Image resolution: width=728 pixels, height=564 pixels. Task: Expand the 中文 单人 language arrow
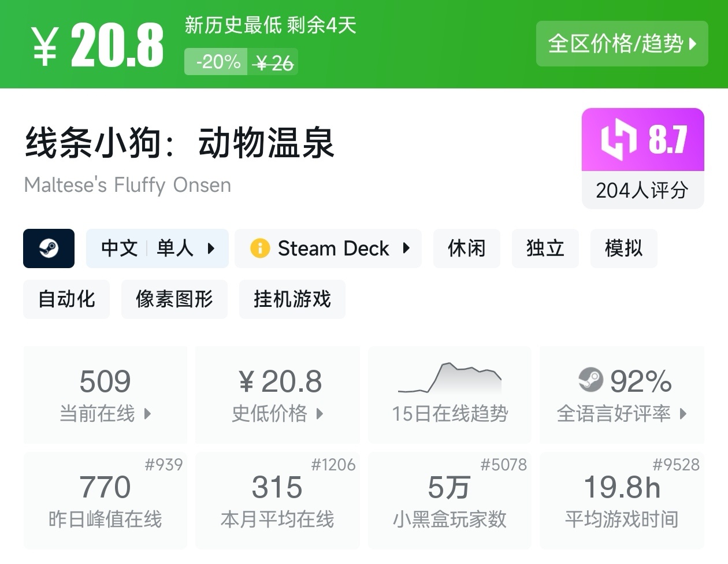click(211, 248)
